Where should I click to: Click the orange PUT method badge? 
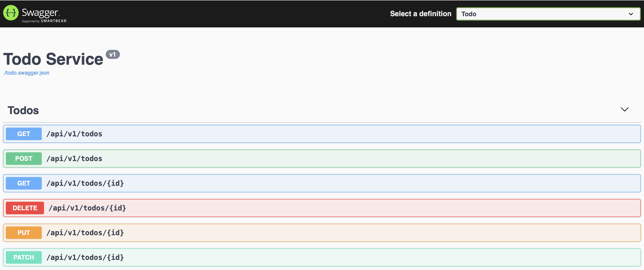click(24, 232)
